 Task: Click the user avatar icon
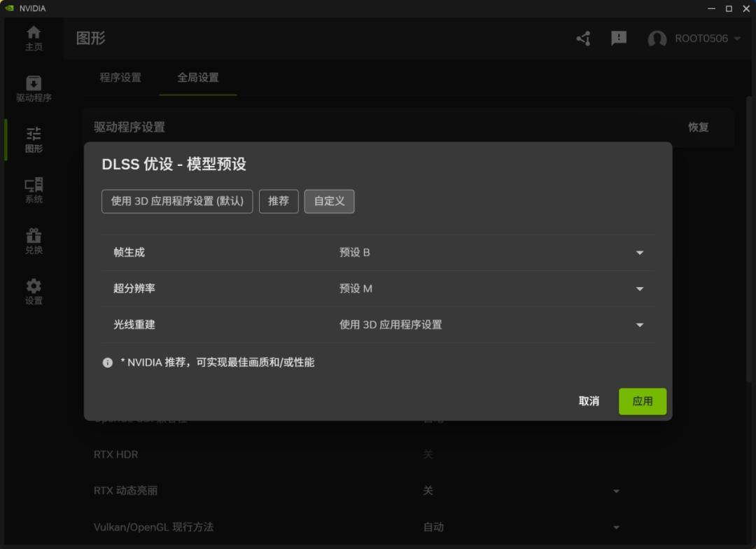click(657, 39)
